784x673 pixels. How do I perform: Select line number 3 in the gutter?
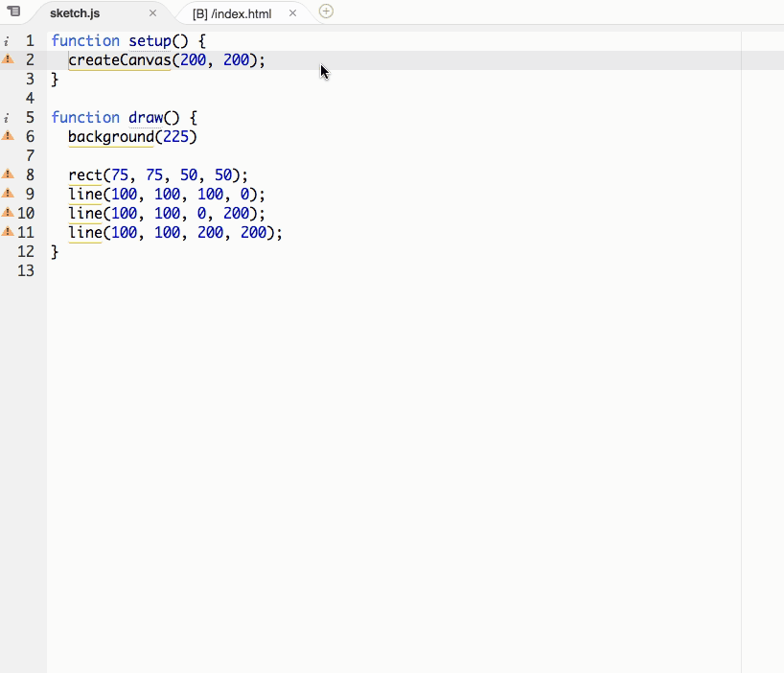[30, 79]
